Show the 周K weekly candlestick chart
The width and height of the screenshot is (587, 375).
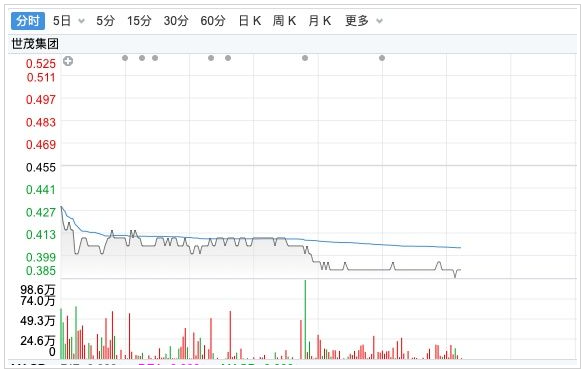tap(285, 21)
